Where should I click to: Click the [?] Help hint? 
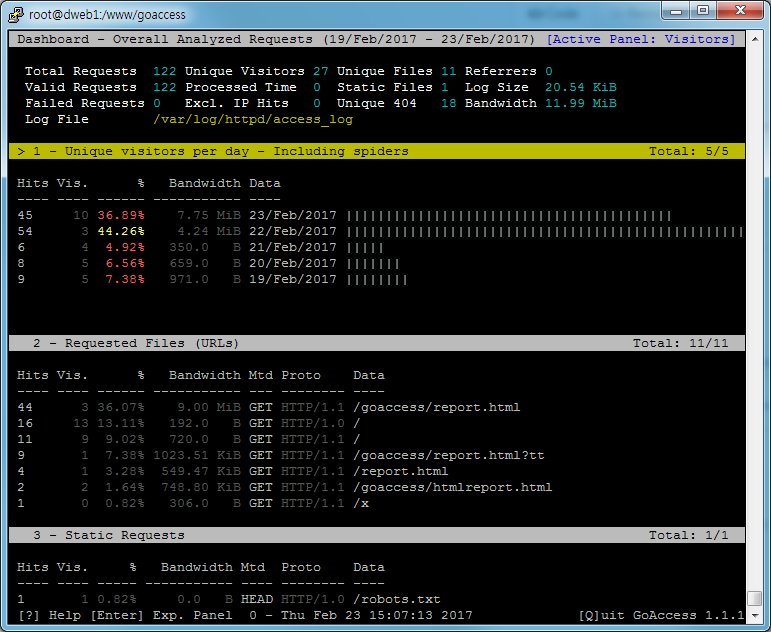tap(49, 615)
